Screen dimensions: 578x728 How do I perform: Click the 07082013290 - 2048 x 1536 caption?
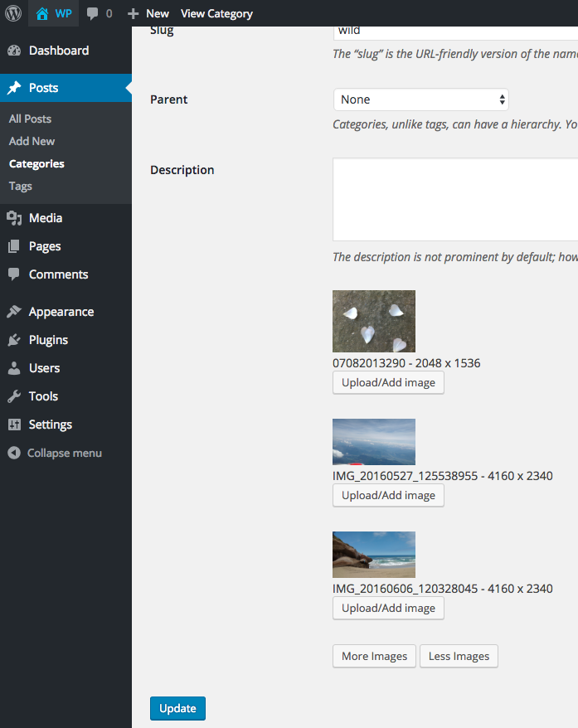click(406, 363)
